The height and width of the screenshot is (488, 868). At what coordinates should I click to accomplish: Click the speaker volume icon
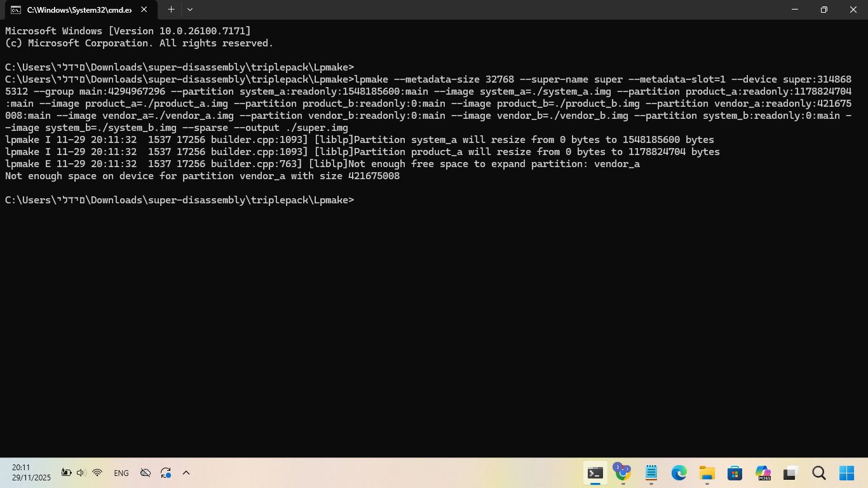tap(81, 473)
